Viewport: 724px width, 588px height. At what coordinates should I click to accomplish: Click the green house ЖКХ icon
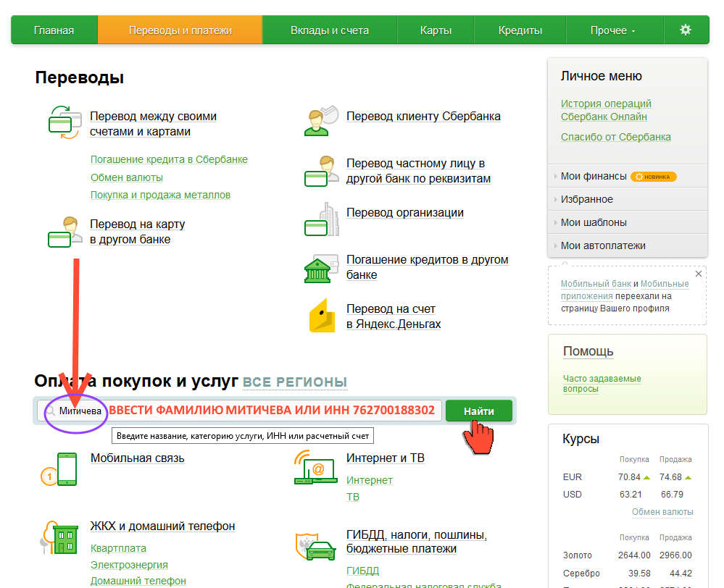pyautogui.click(x=59, y=538)
